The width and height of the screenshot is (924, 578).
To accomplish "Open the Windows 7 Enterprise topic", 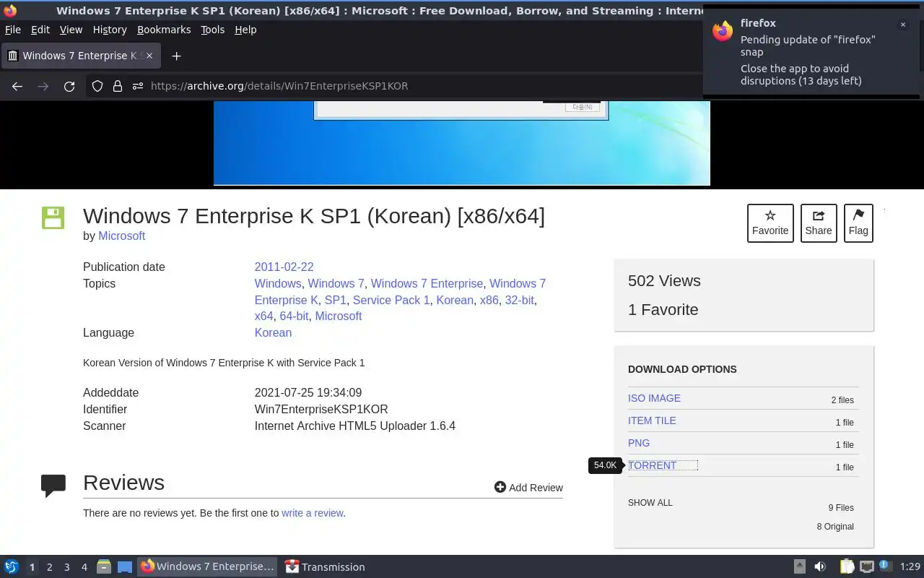I will 427,283.
